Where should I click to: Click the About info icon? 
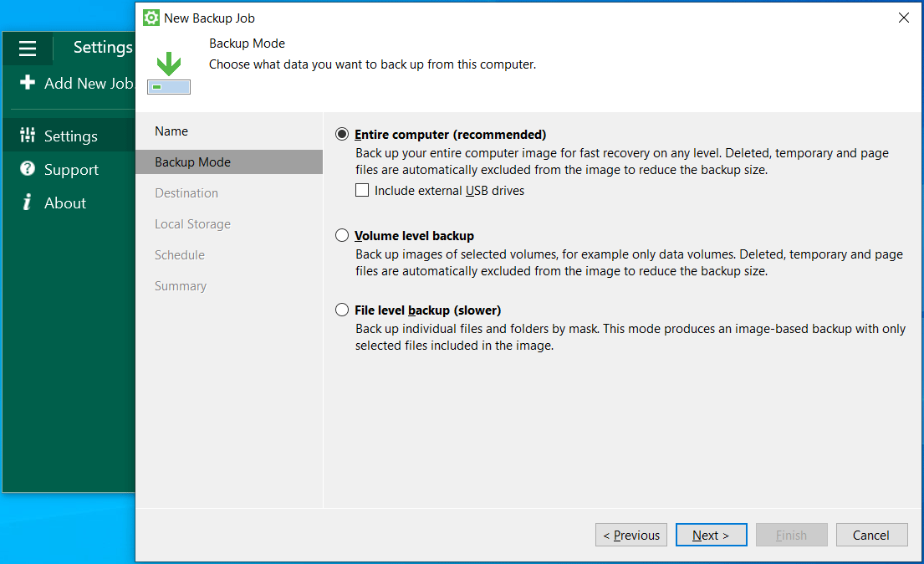[x=27, y=203]
